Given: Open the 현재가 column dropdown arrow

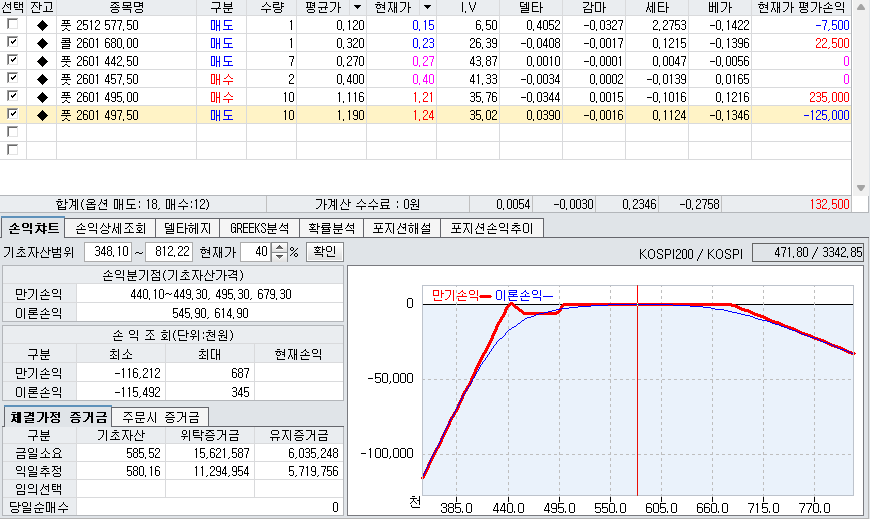Looking at the screenshot, I should [428, 7].
